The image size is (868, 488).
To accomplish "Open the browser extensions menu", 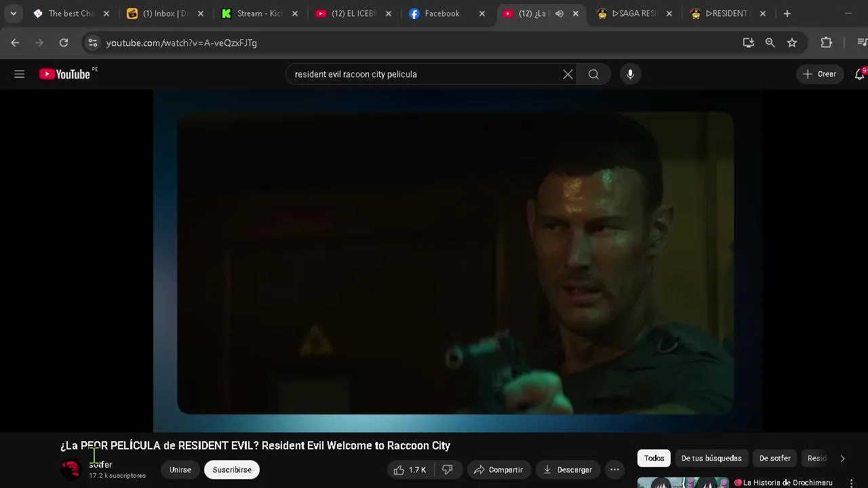I will (826, 43).
